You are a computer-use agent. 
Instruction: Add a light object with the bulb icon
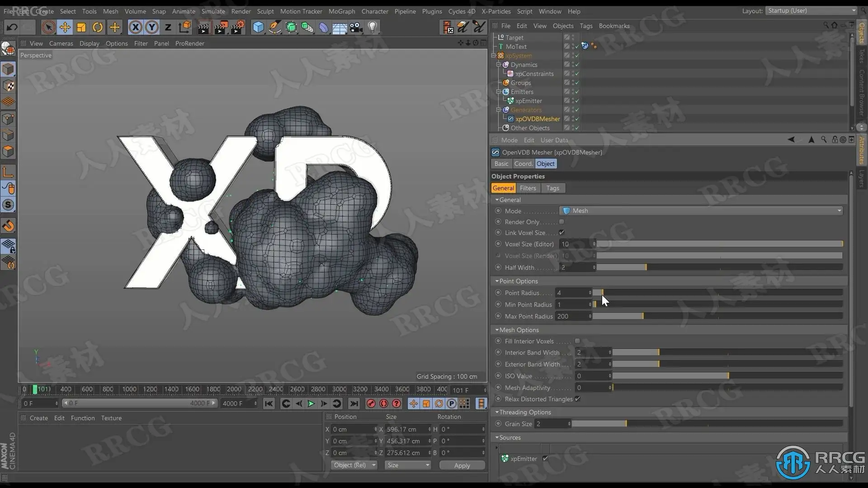coord(372,27)
